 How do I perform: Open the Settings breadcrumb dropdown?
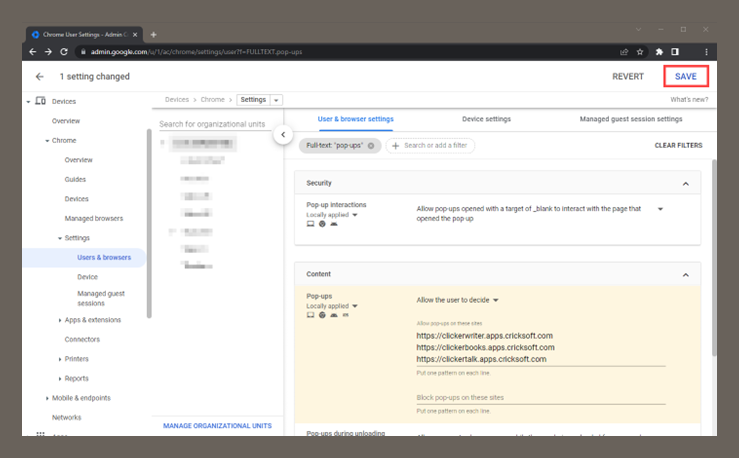point(276,100)
